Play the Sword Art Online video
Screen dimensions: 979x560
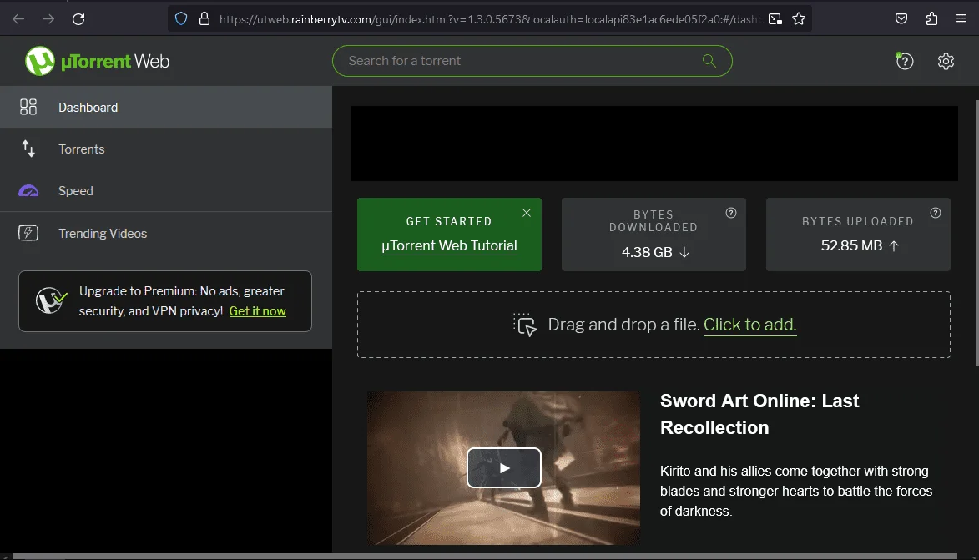click(x=504, y=467)
